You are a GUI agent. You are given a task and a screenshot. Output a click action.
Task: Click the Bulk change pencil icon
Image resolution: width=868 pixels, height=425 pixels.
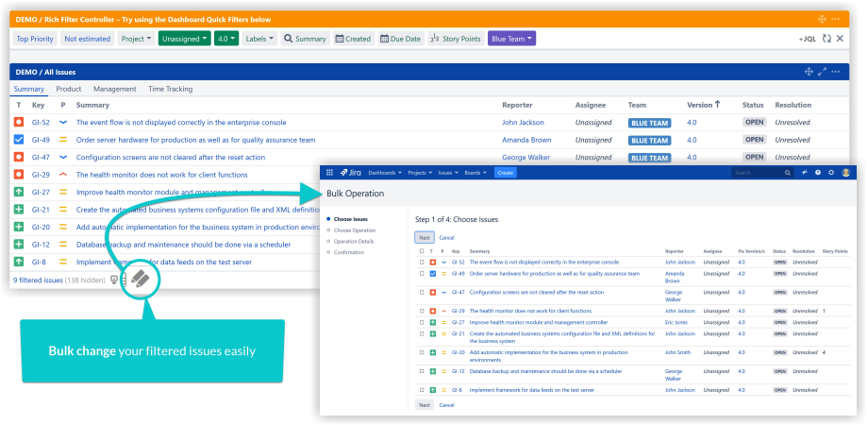tap(139, 280)
